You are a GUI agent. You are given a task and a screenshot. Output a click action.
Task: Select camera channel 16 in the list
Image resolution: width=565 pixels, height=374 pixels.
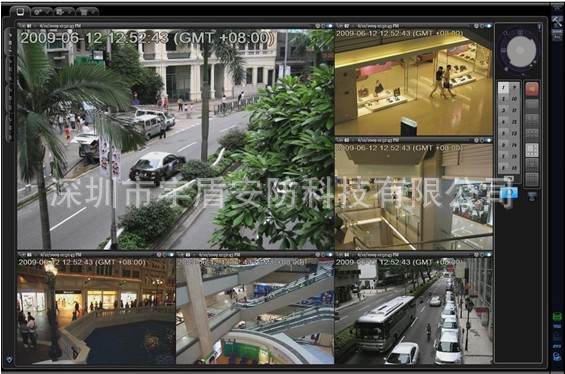pos(514,168)
